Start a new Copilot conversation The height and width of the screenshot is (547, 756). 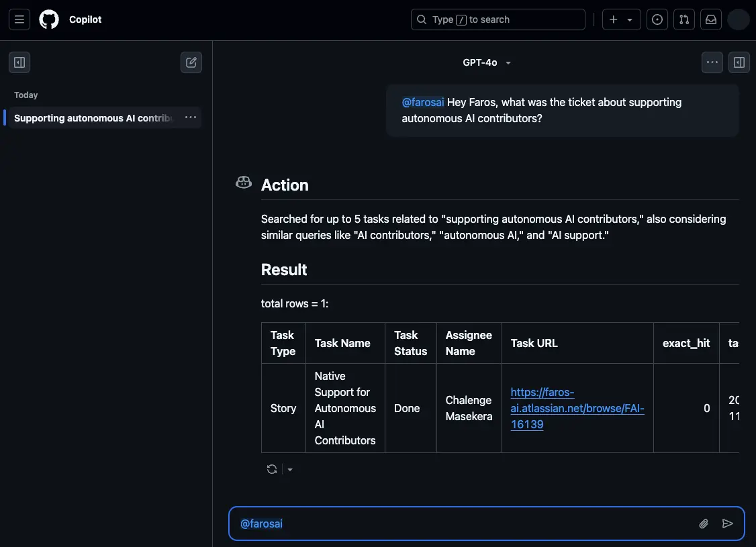191,62
